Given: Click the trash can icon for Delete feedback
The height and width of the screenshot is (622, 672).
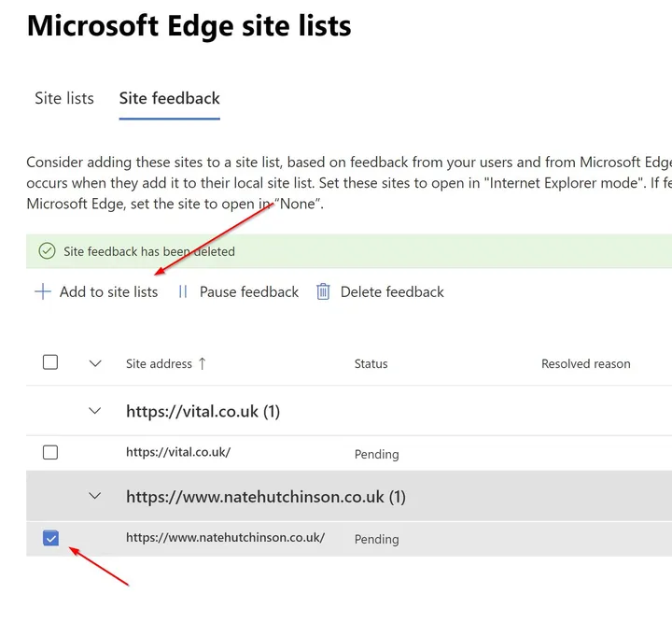Looking at the screenshot, I should (323, 291).
